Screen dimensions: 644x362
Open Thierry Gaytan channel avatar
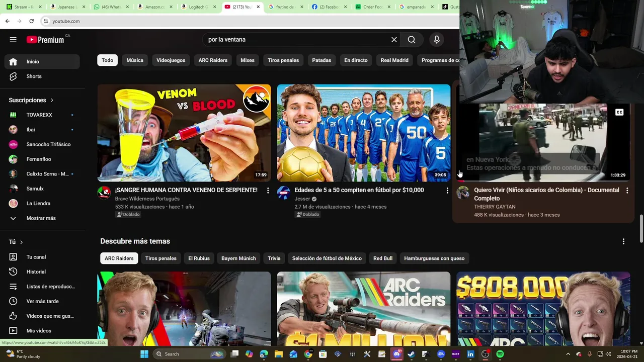(x=463, y=193)
